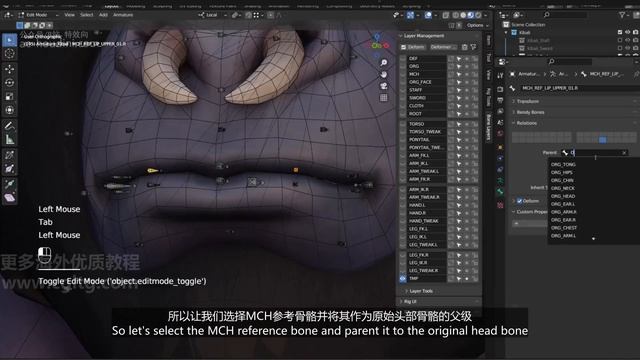Switch to the Bone Layers sidebar tab
The height and width of the screenshot is (360, 640).
(488, 128)
